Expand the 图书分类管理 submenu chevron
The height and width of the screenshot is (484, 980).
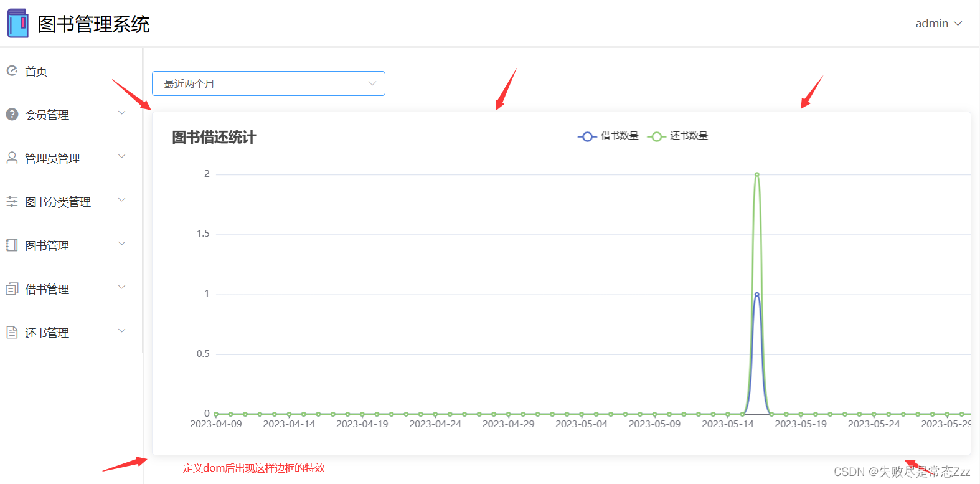(122, 201)
